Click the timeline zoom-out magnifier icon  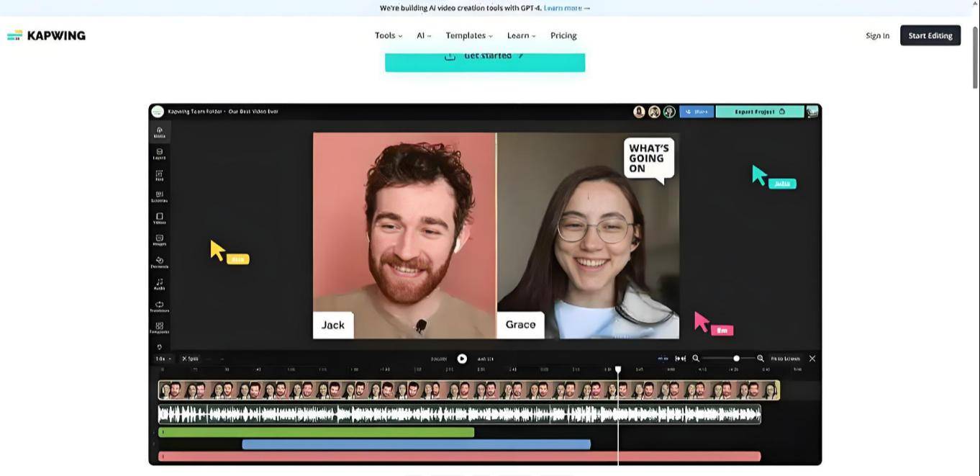point(696,359)
